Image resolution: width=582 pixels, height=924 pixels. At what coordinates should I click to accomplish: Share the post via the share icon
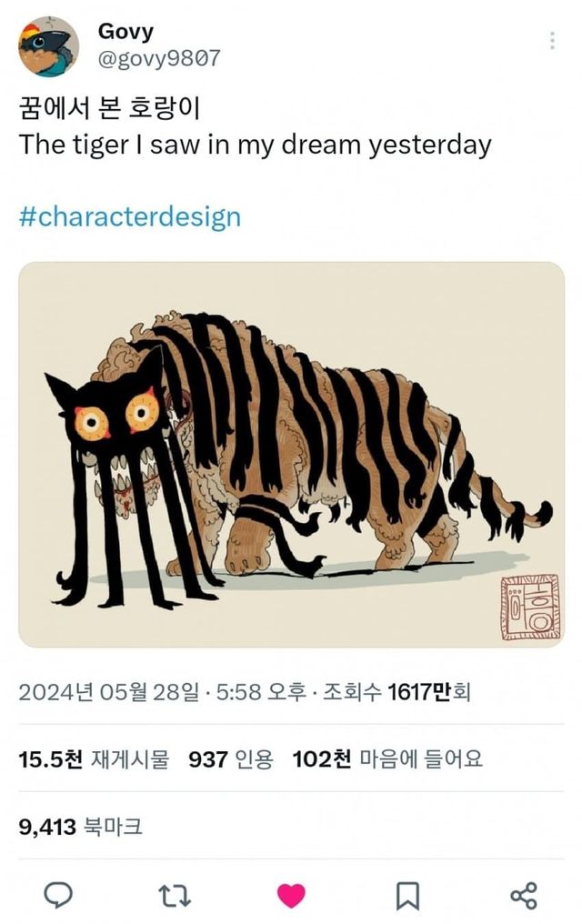click(523, 895)
